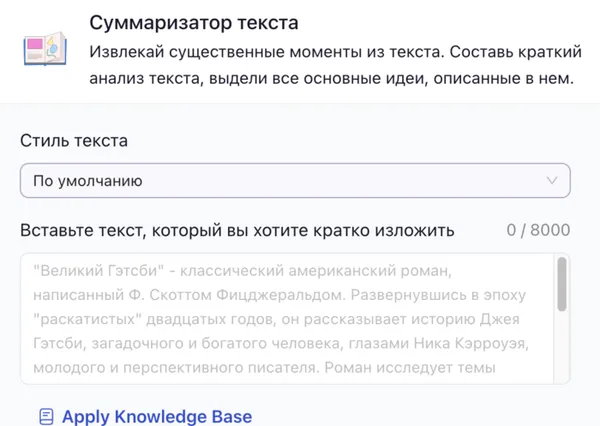Click the 0 / 8000 character counter
600x426 pixels.
[x=538, y=230]
